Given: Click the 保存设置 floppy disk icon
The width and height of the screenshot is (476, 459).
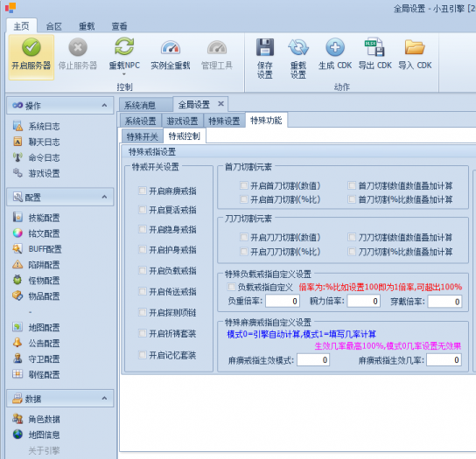Looking at the screenshot, I should pos(265,47).
